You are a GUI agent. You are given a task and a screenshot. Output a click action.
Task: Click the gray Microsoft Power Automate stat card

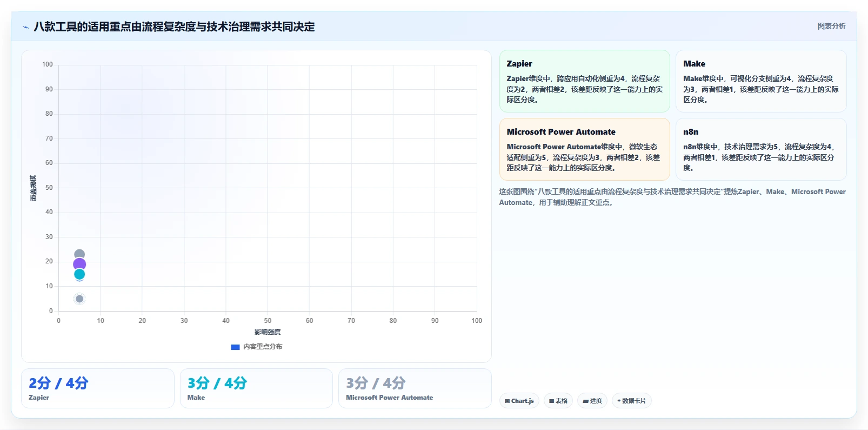(x=415, y=388)
